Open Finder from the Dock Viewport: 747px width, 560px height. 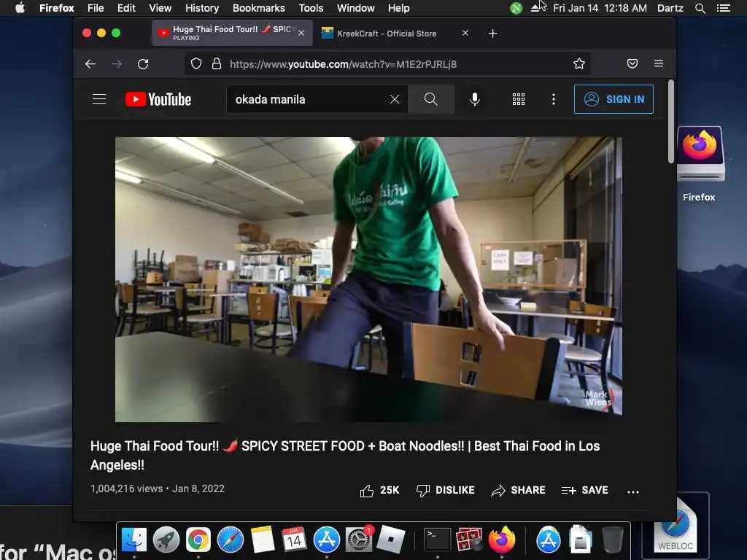134,540
